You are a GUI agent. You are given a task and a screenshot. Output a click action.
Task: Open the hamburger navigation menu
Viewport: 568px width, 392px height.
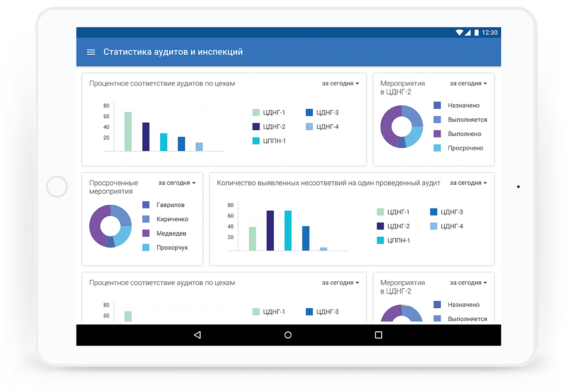[x=91, y=52]
